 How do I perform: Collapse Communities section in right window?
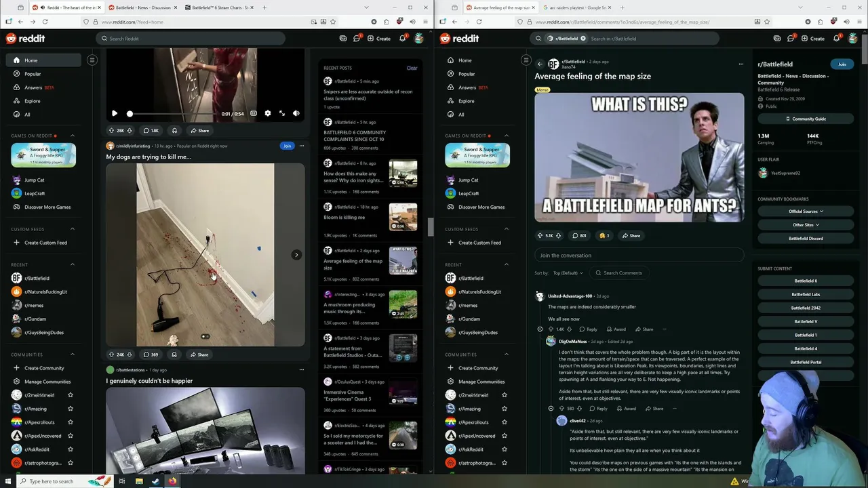point(507,354)
